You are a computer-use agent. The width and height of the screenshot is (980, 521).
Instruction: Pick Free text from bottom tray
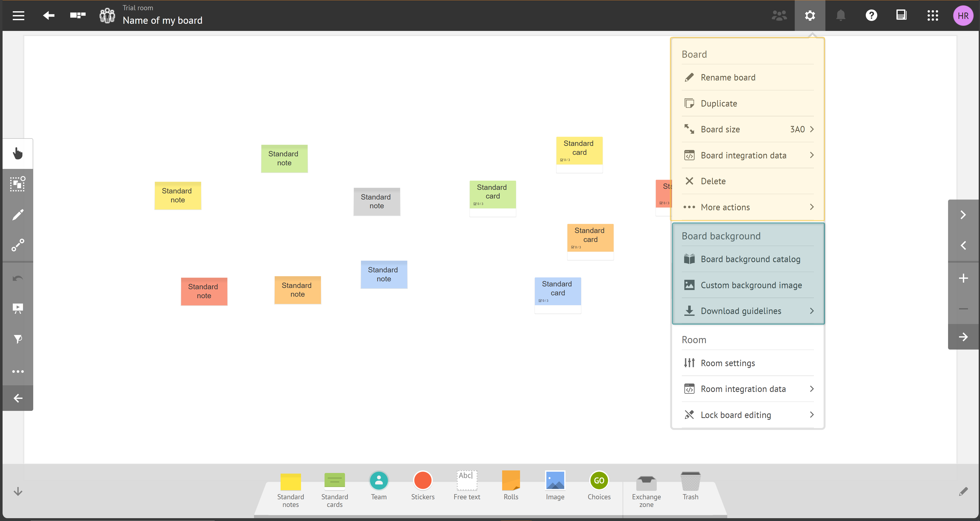point(467,486)
